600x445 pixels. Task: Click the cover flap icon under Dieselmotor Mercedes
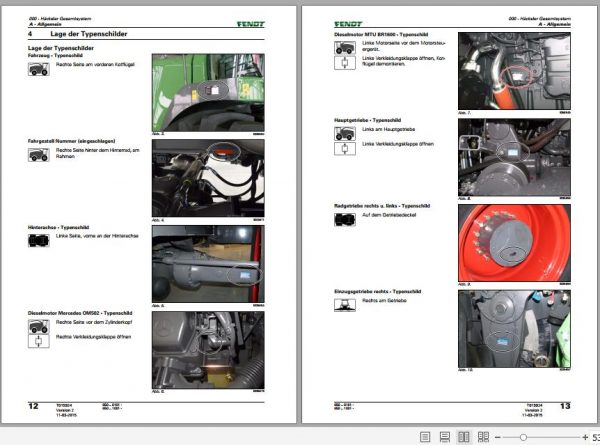[x=39, y=341]
